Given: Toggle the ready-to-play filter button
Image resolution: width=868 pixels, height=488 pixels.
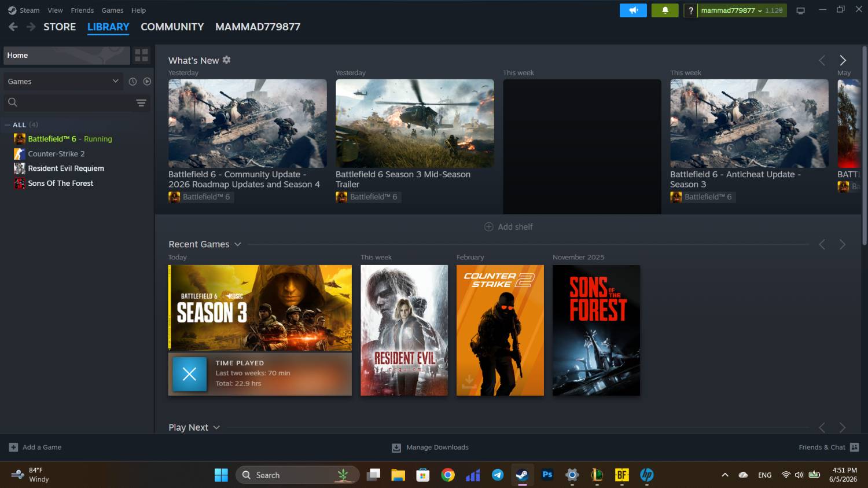Looking at the screenshot, I should [x=147, y=82].
